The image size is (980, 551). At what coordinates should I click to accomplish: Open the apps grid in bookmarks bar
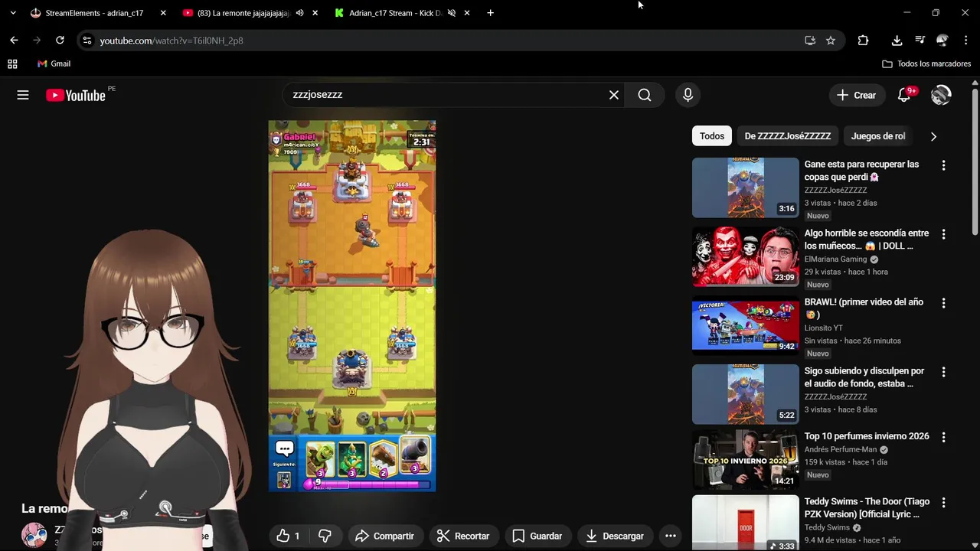point(12,64)
